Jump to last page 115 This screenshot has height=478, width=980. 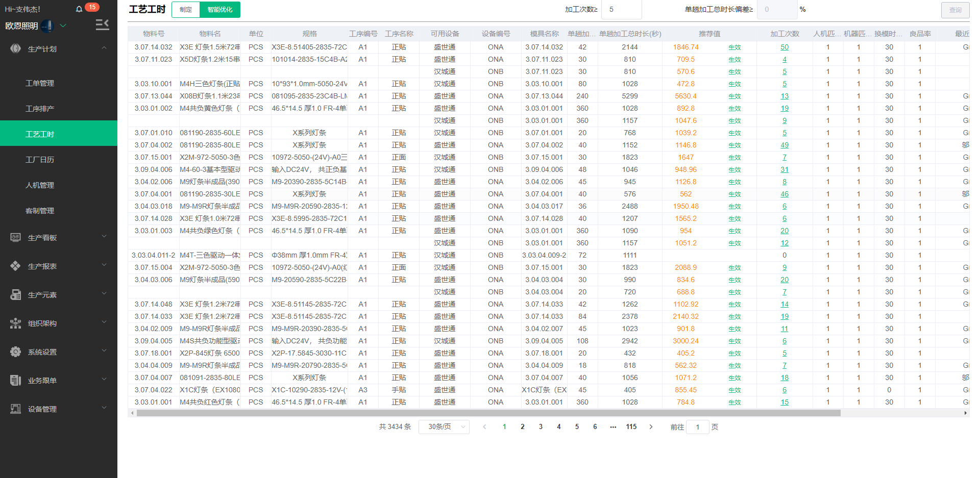631,427
